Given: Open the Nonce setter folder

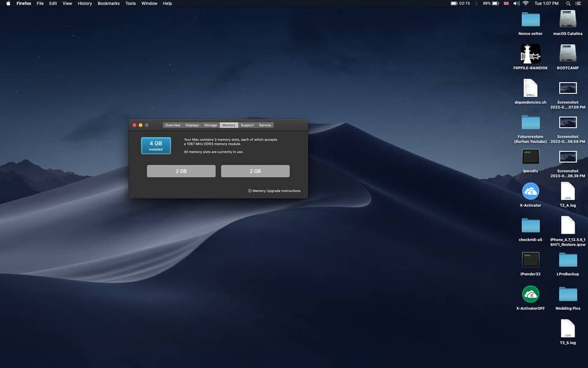Looking at the screenshot, I should pyautogui.click(x=530, y=19).
